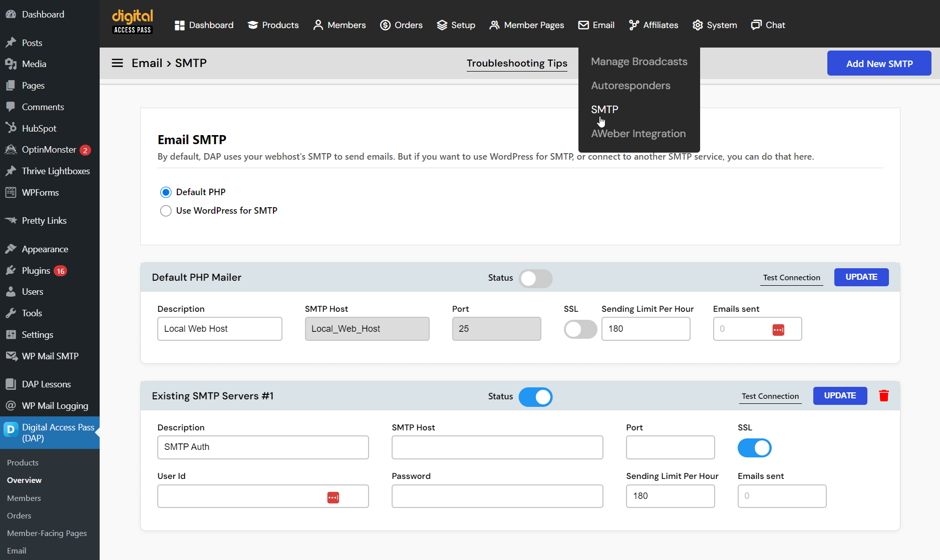Click the Add New SMTP button
940x560 pixels.
pyautogui.click(x=879, y=63)
